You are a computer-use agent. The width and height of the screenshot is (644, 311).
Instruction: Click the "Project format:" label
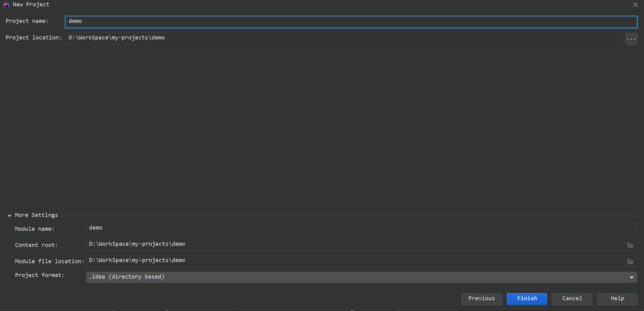click(39, 275)
